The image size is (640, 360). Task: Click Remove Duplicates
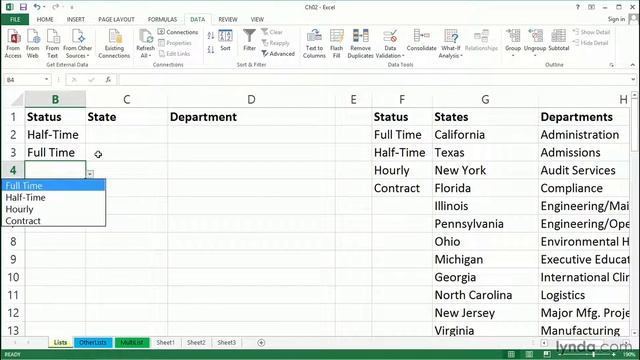tap(360, 43)
